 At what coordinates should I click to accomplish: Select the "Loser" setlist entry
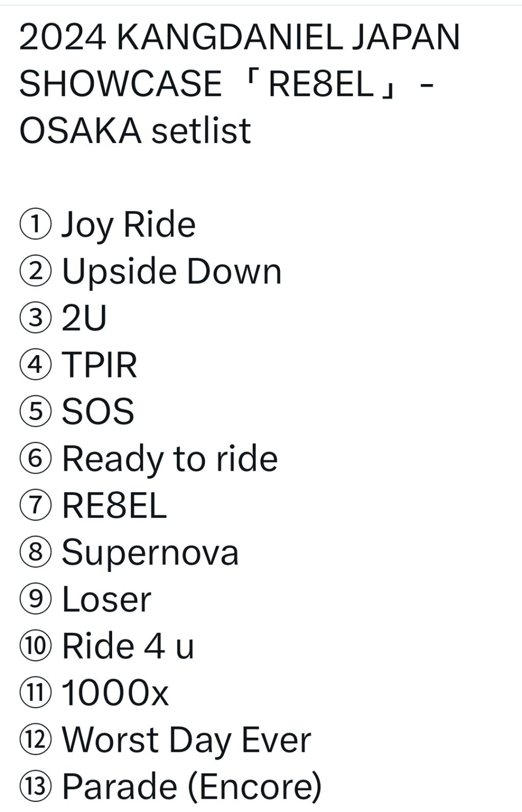[107, 600]
